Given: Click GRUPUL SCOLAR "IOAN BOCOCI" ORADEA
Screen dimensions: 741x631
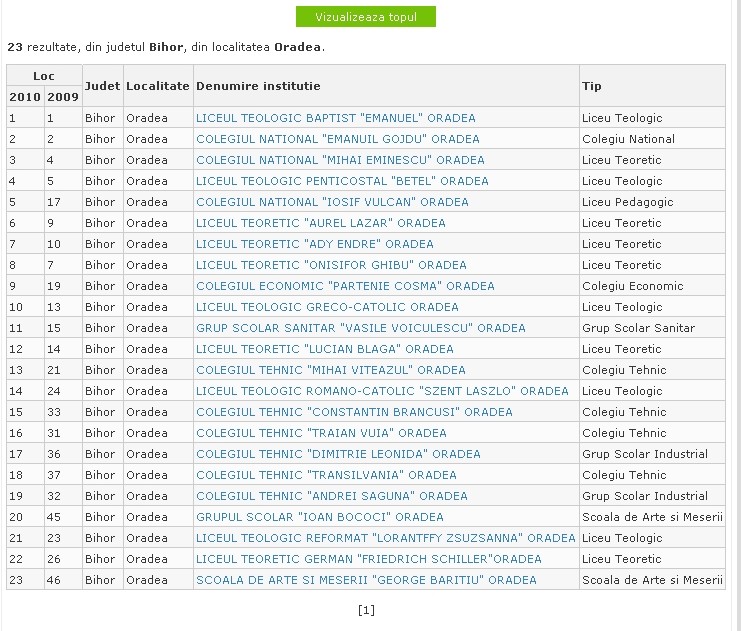Looking at the screenshot, I should [x=320, y=517].
